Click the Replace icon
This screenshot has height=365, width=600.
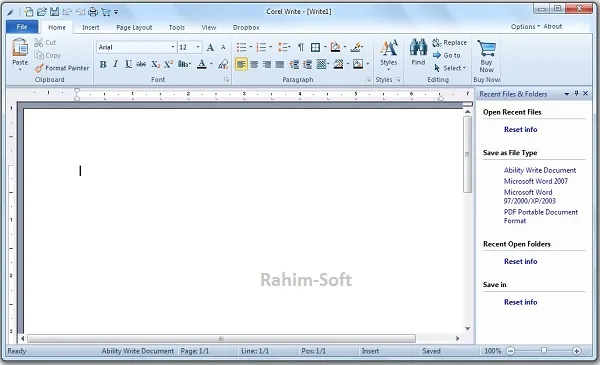tap(437, 42)
